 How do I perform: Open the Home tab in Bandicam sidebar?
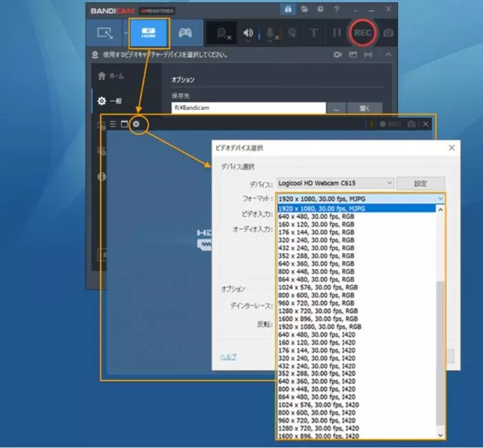pos(111,76)
